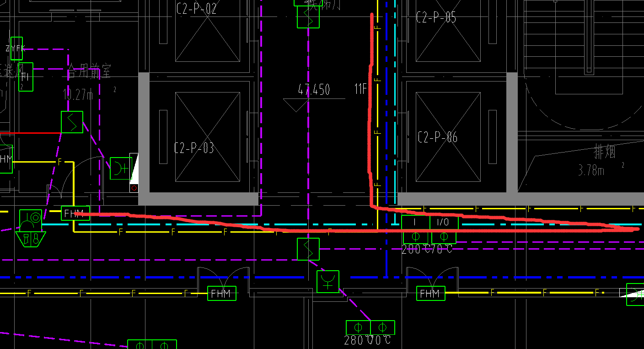644x349 pixels.
Task: Click the FI device box below ZYFK
Action: pyautogui.click(x=26, y=77)
